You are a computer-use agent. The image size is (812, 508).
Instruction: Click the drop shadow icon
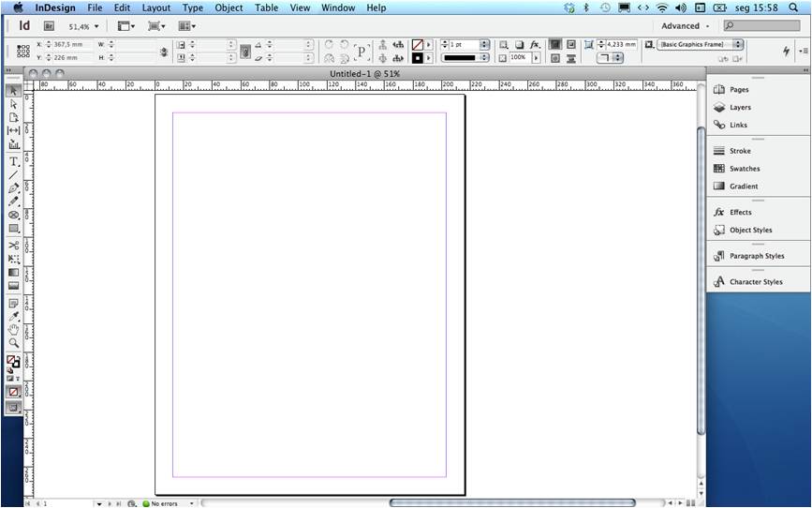coord(519,45)
